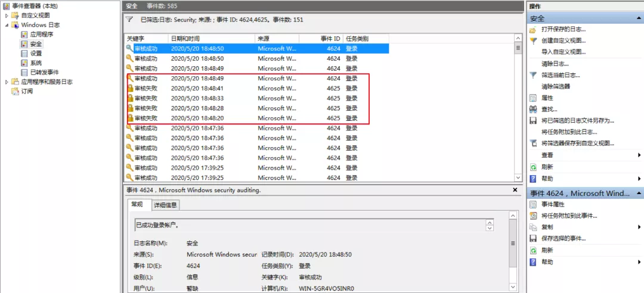Select the 审核失败 event at 18:48:41
The width and height of the screenshot is (644, 293).
coord(256,88)
